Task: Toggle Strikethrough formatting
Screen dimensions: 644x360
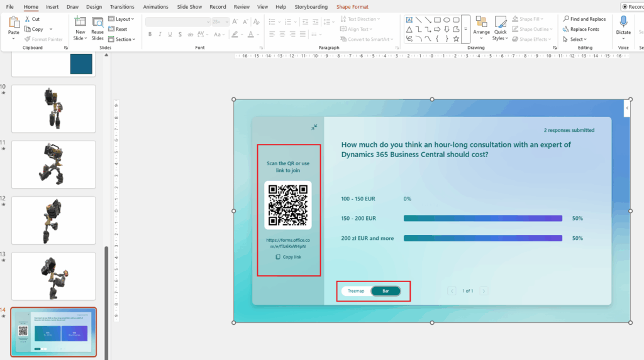Action: [x=190, y=35]
